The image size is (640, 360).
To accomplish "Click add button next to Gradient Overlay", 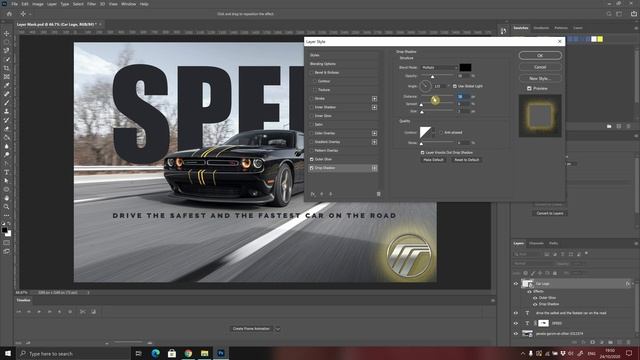I will coord(374,142).
